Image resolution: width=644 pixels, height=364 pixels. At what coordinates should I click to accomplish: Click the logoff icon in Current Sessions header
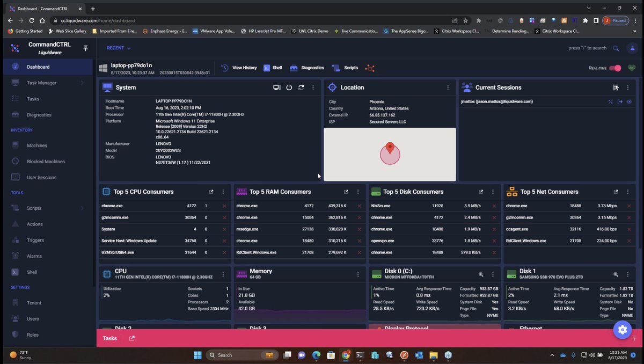pyautogui.click(x=616, y=88)
